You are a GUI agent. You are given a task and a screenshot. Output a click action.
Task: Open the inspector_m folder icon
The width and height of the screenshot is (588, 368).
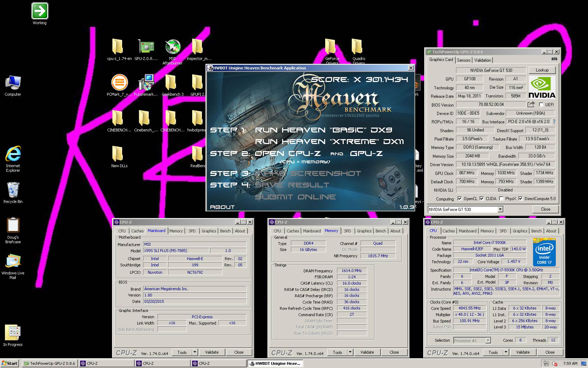197,47
